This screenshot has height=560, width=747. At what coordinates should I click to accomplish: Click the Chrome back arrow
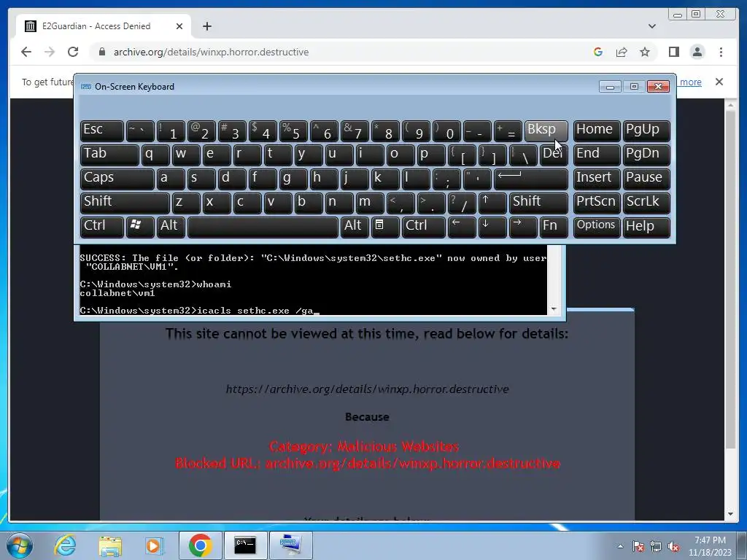coord(26,52)
